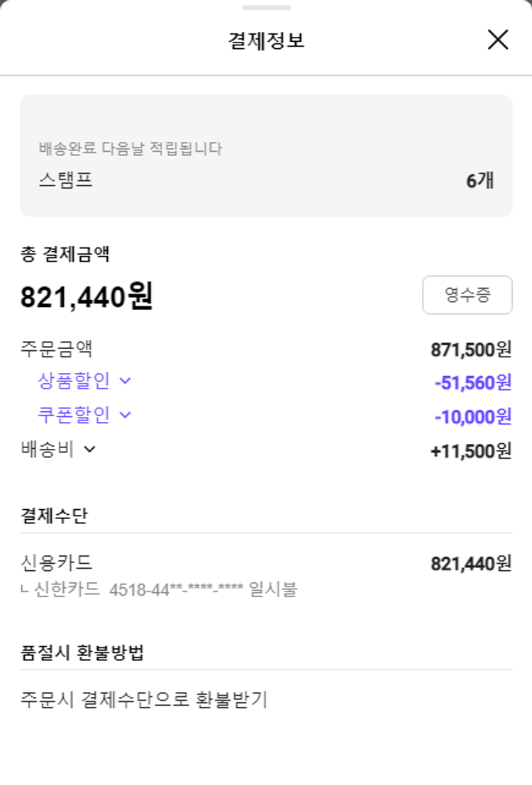Click the +11,500원 shipping fee amount
The height and width of the screenshot is (785, 532).
point(471,451)
